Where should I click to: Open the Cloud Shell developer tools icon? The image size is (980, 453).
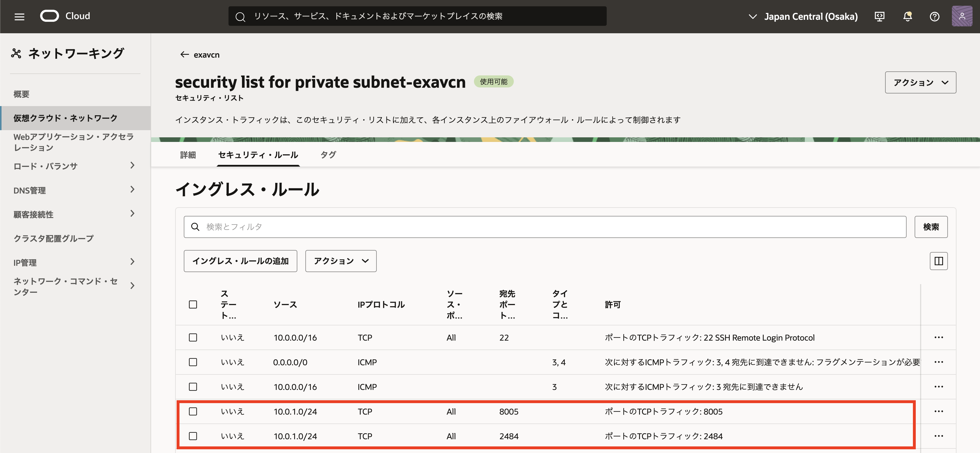pos(879,16)
